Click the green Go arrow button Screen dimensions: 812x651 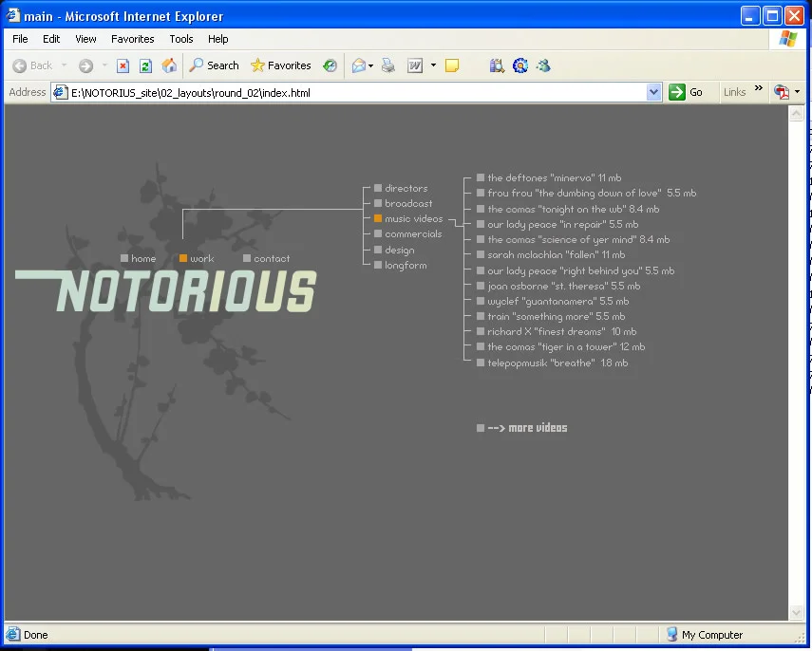[x=677, y=92]
